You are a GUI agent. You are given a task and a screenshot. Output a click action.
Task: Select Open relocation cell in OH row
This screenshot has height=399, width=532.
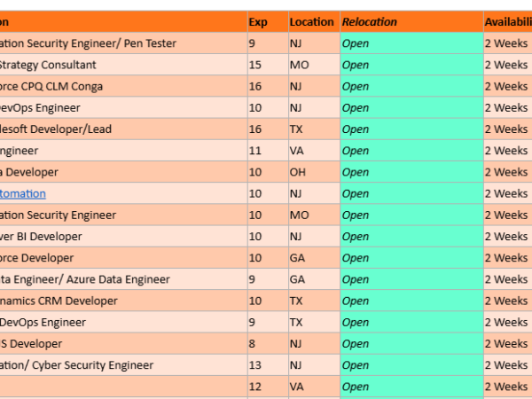click(411, 172)
